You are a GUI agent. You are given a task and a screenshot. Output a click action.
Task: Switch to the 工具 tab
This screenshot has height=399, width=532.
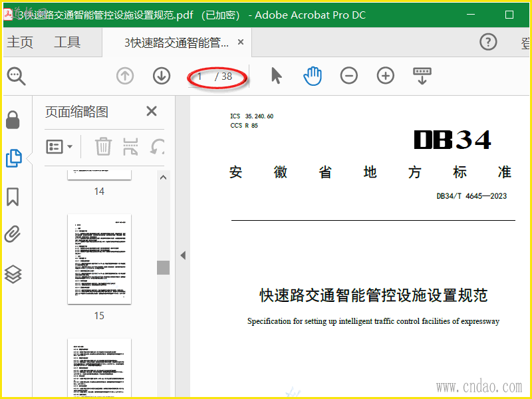(67, 42)
